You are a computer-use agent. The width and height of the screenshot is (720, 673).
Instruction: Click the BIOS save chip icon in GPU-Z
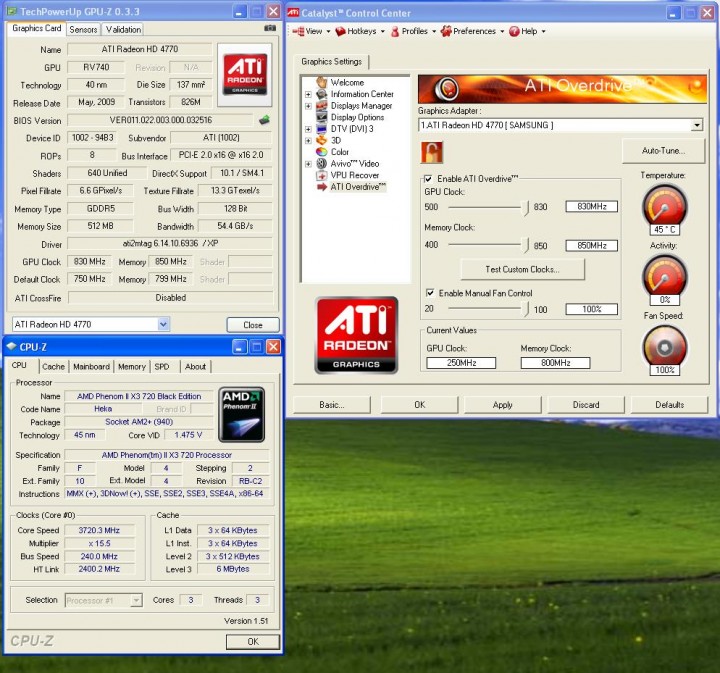(x=264, y=120)
